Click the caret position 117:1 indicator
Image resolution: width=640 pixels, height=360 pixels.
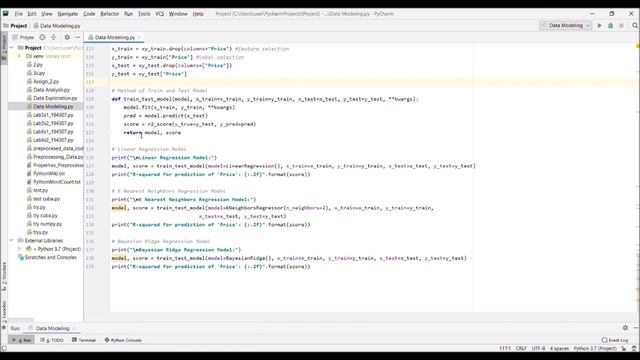click(x=505, y=349)
